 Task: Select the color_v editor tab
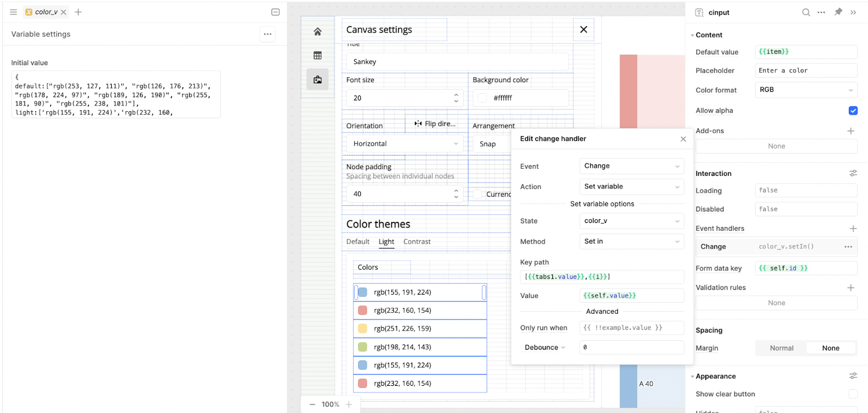(x=46, y=12)
